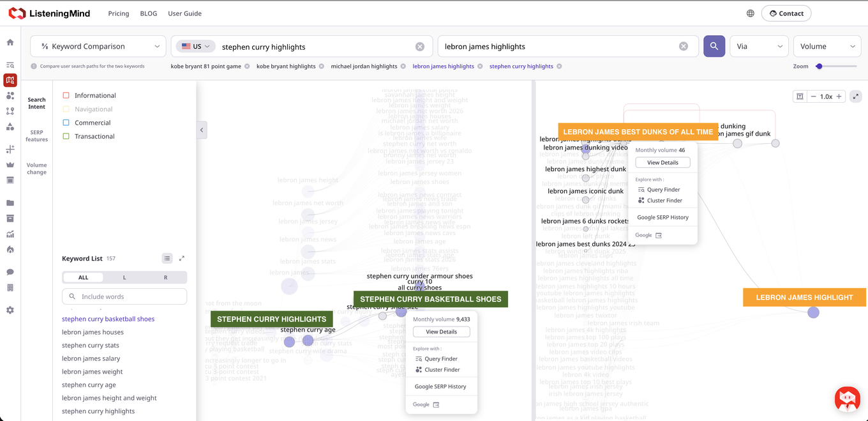
Task: Click the Contact button
Action: (786, 13)
